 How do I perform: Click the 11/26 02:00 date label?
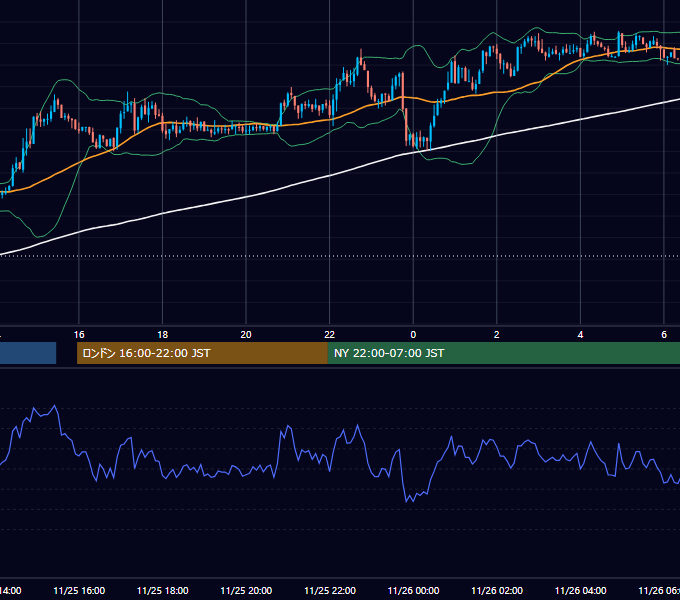(x=497, y=591)
